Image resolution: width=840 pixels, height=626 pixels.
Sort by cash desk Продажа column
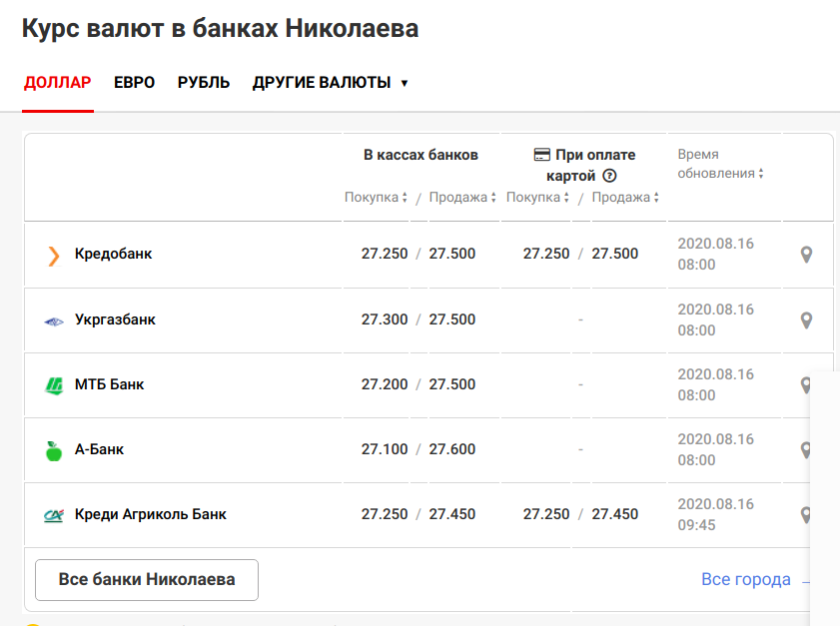[x=462, y=197]
